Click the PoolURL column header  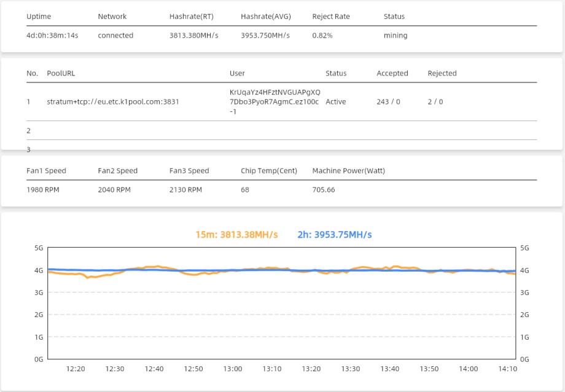point(61,73)
